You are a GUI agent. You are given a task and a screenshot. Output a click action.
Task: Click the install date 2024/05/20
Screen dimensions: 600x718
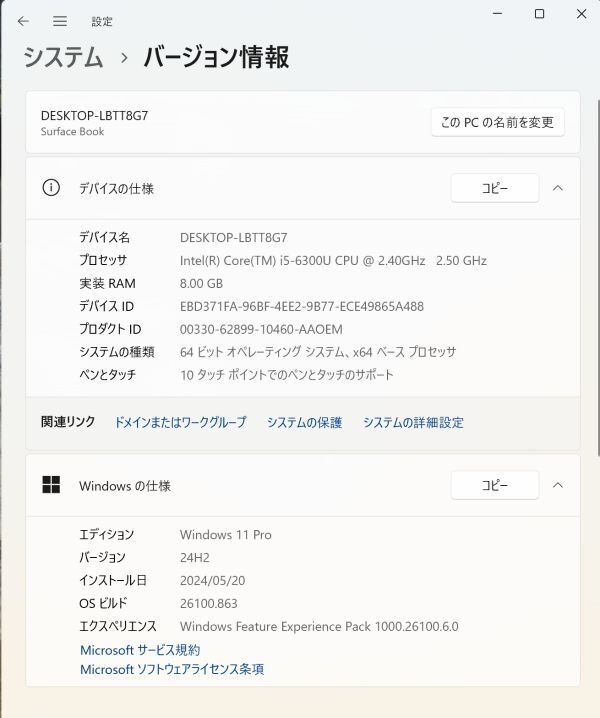pyautogui.click(x=213, y=580)
